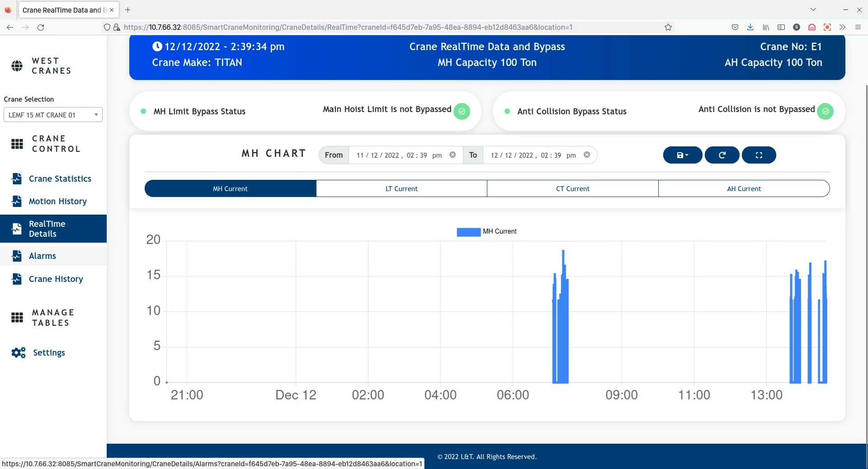868x469 pixels.
Task: Click Main Hoist Limit bypass status indicator
Action: (462, 111)
